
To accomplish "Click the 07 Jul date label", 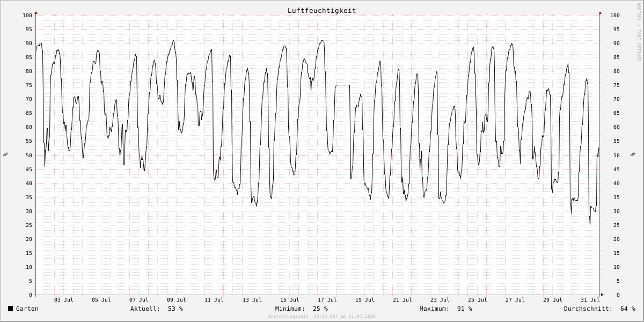I will point(139,300).
